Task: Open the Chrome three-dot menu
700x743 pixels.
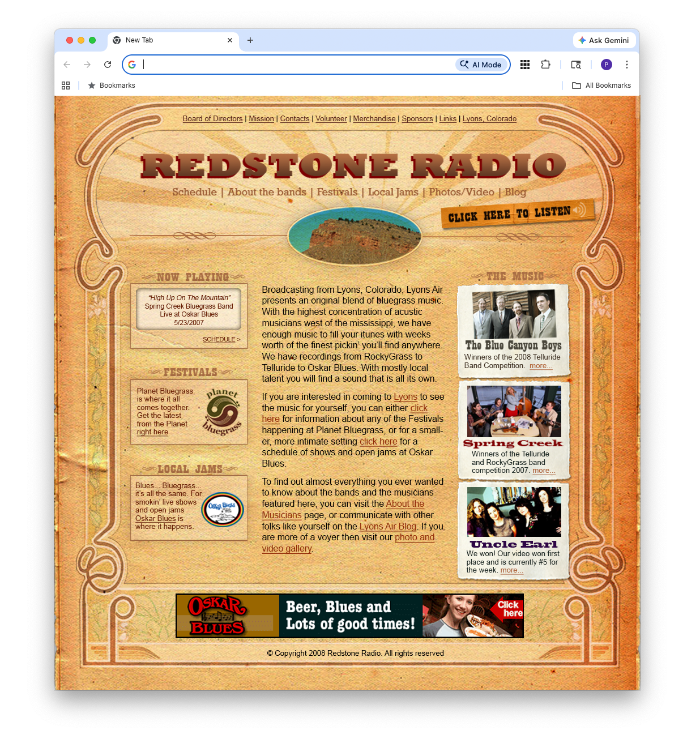Action: (x=627, y=65)
